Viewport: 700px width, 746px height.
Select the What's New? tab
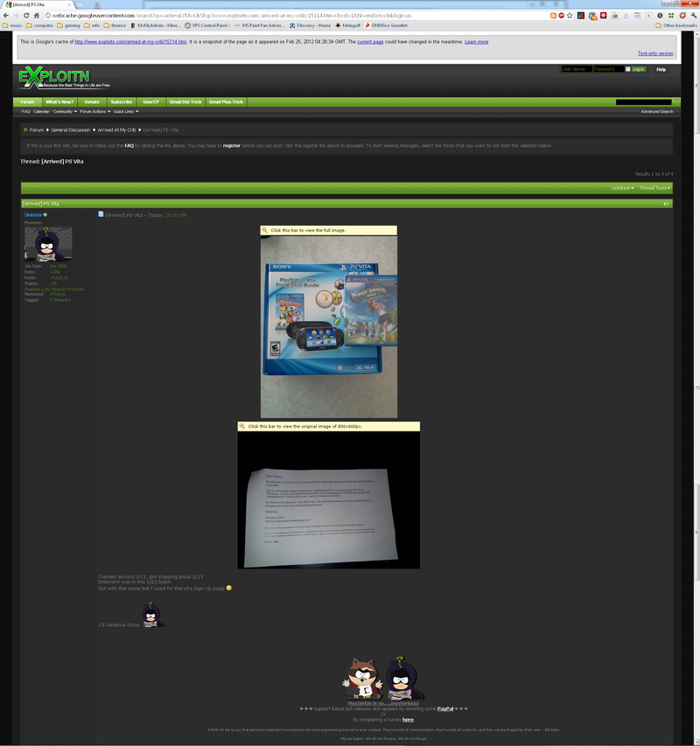[59, 101]
